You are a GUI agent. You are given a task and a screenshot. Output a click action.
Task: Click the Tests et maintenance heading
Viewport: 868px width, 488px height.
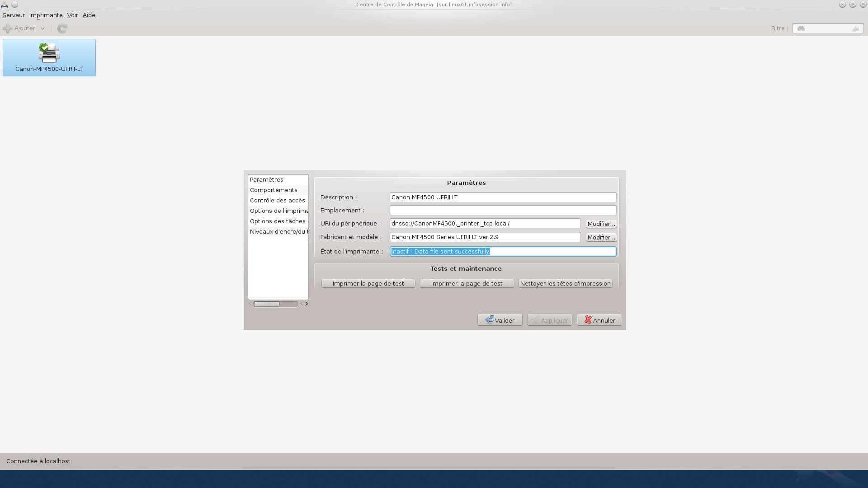click(x=466, y=268)
